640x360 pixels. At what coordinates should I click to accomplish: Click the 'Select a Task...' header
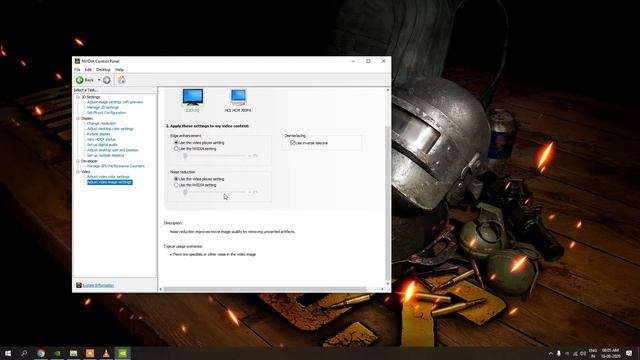(x=85, y=90)
